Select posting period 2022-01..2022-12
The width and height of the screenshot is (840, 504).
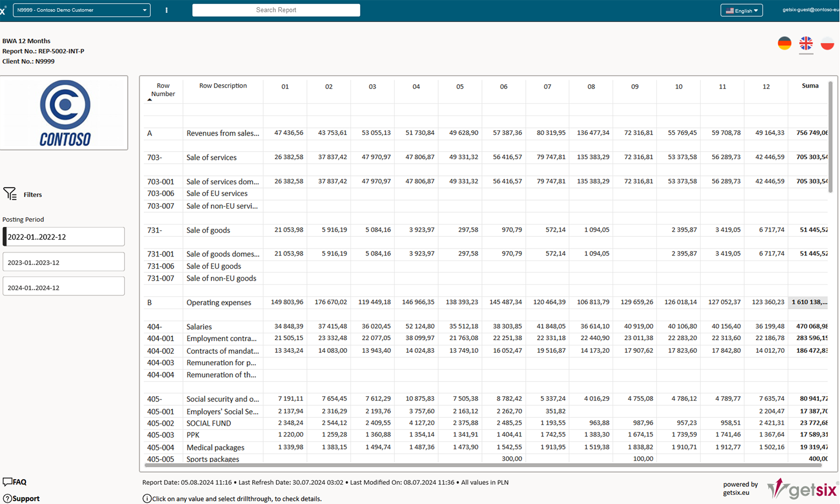tap(64, 237)
